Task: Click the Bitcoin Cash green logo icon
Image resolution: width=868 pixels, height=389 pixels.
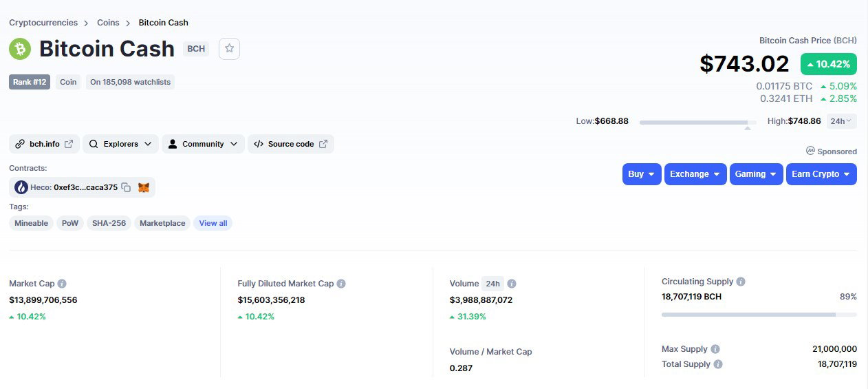Action: click(20, 49)
